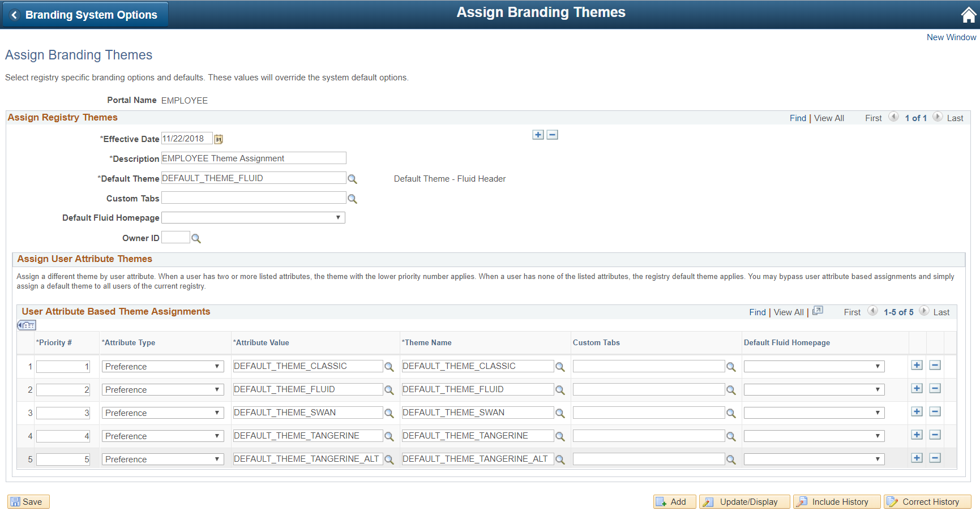Look up Attribute Value for DEFAULT_THEME_SWAN row
The height and width of the screenshot is (511, 980).
pyautogui.click(x=389, y=413)
